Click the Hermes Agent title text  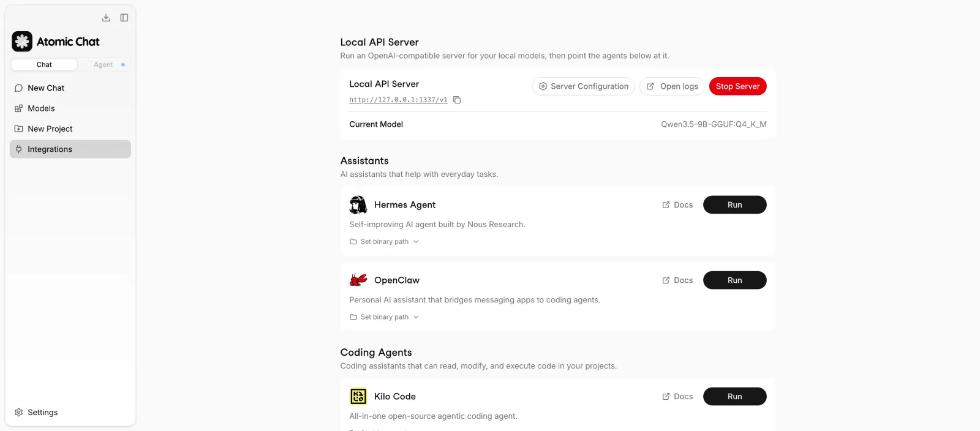click(405, 205)
